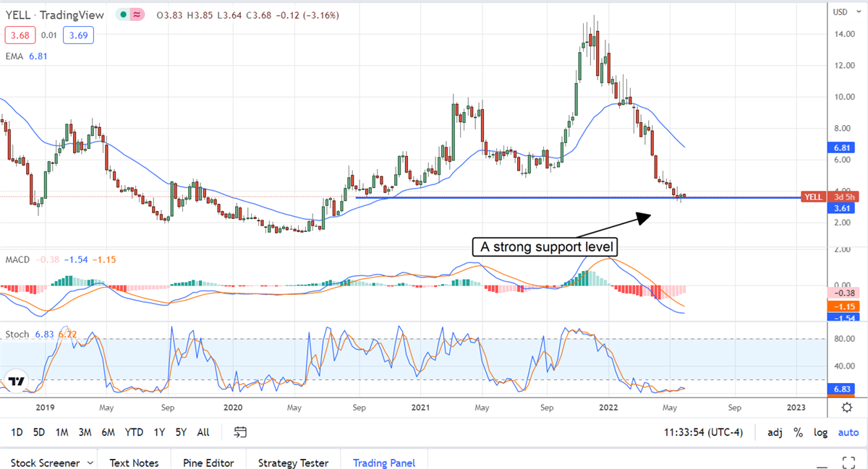Toggle adj dividend adjustment
Image resolution: width=868 pixels, height=469 pixels.
pyautogui.click(x=775, y=432)
